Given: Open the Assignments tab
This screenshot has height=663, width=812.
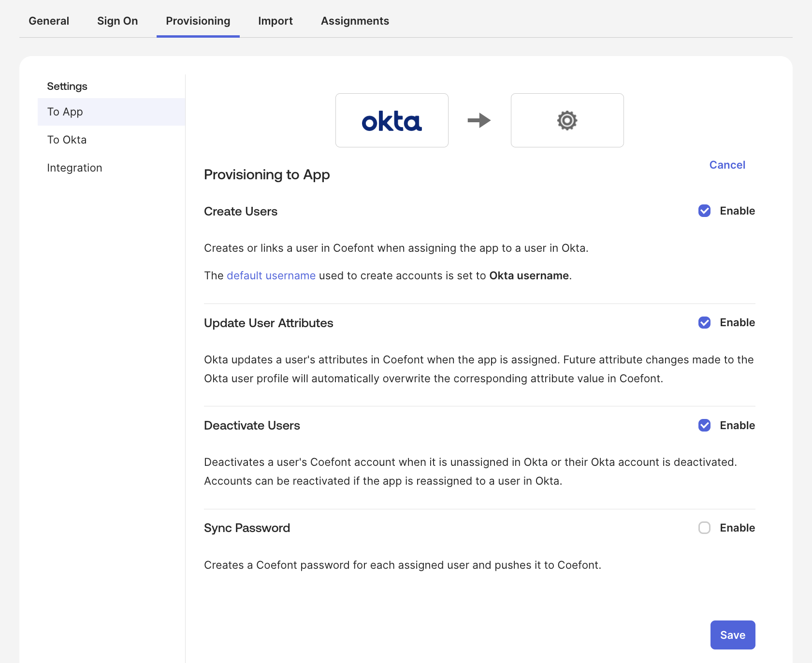Looking at the screenshot, I should (x=355, y=21).
